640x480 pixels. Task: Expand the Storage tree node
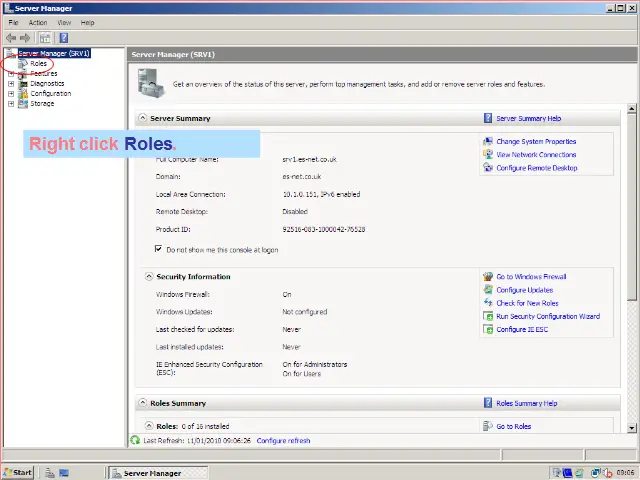coord(11,104)
